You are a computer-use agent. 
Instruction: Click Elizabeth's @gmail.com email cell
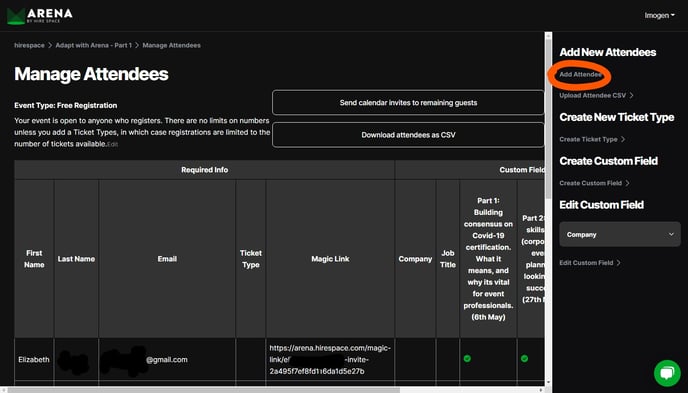(167, 359)
